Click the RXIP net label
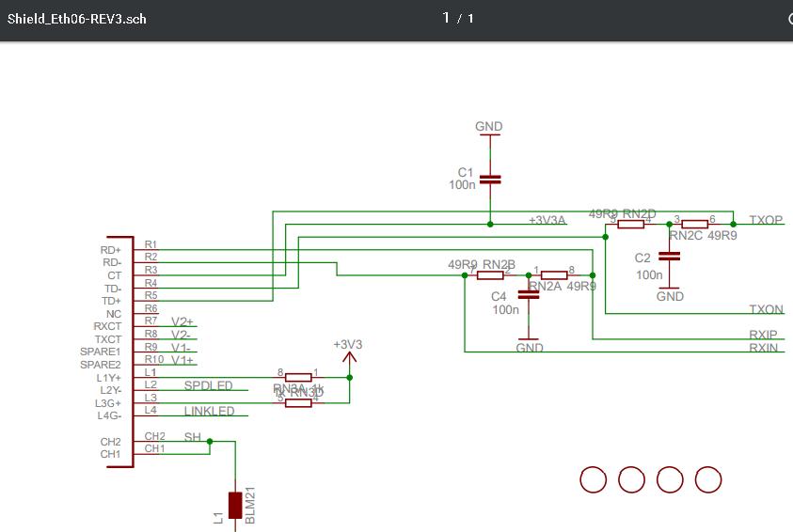Viewport: 793px width, 532px height. point(763,335)
